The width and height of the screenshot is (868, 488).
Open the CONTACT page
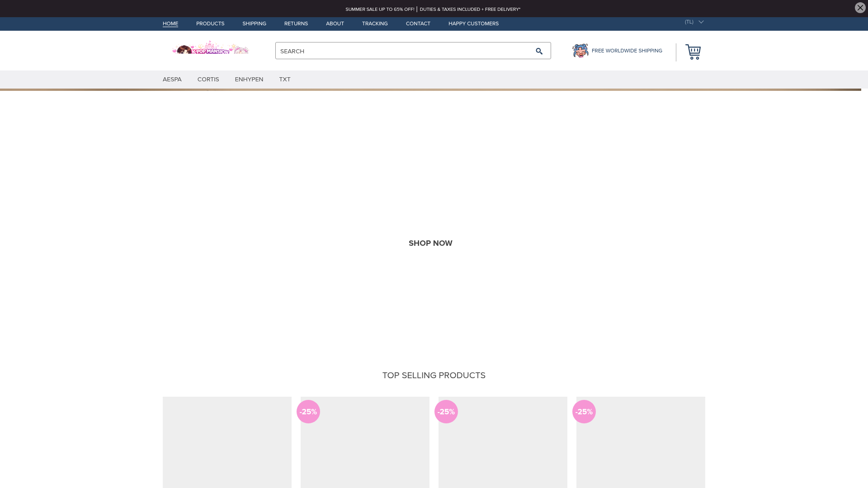(x=418, y=23)
